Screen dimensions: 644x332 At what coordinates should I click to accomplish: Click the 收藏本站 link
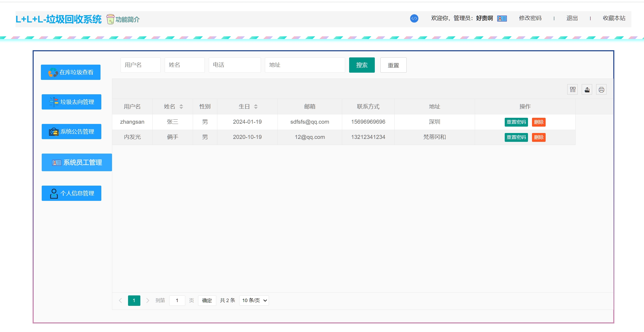click(614, 18)
